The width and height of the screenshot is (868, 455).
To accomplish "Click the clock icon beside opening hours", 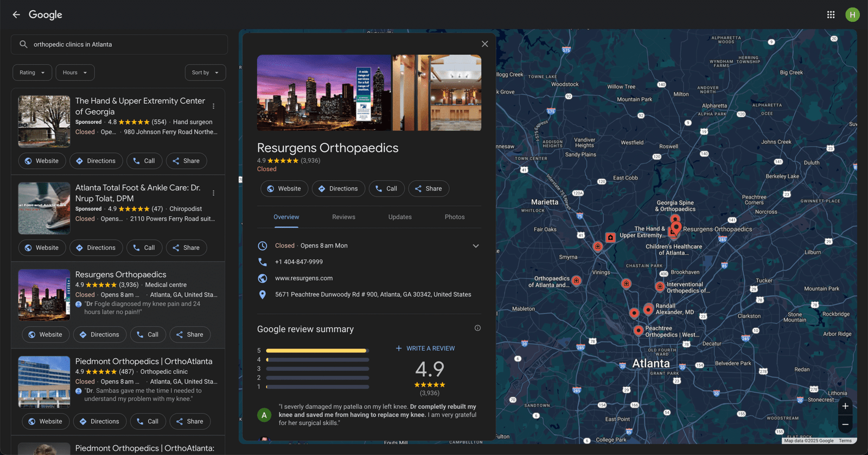I will 263,246.
